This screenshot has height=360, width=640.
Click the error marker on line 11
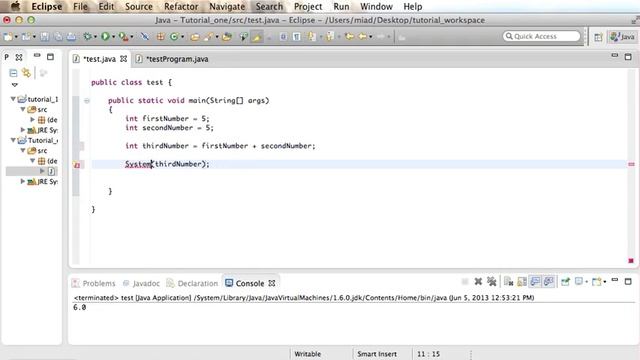pos(77,165)
